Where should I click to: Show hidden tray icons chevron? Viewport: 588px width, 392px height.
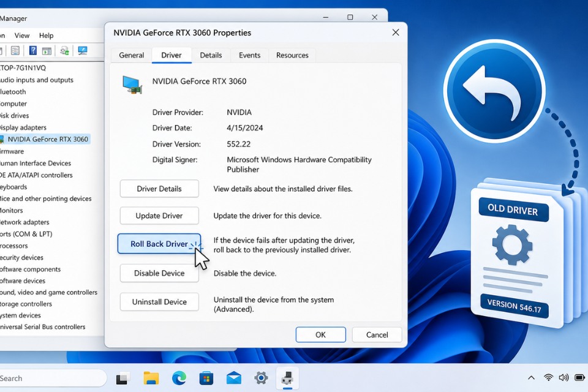532,378
